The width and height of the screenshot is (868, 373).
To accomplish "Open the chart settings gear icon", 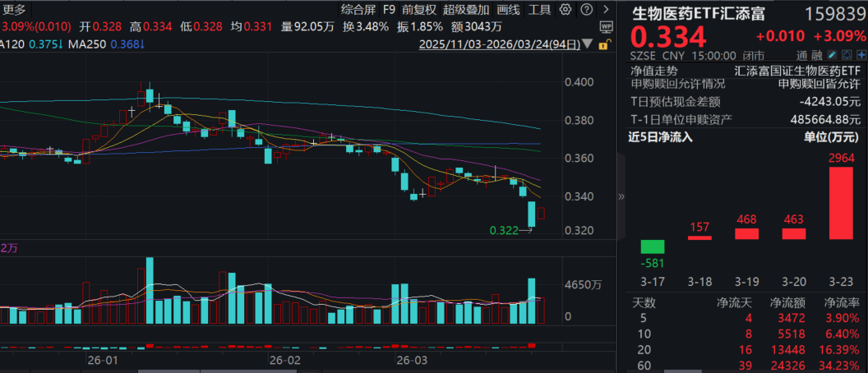I will click(x=565, y=10).
